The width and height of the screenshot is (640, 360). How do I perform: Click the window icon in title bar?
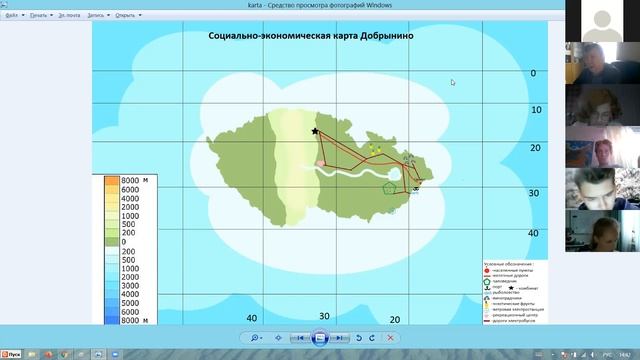coord(4,4)
